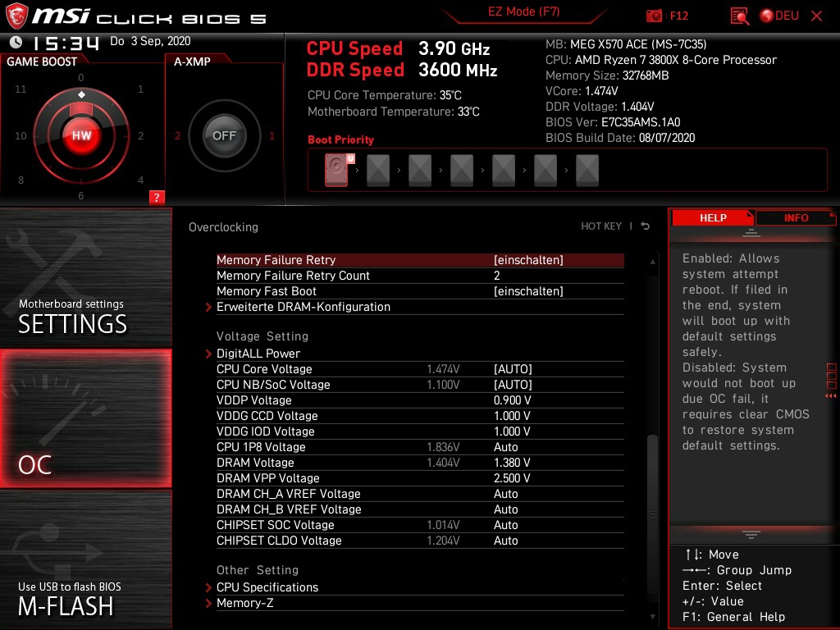Click scroll down arrow of settings list
Viewport: 840px width, 630px height.
[652, 617]
